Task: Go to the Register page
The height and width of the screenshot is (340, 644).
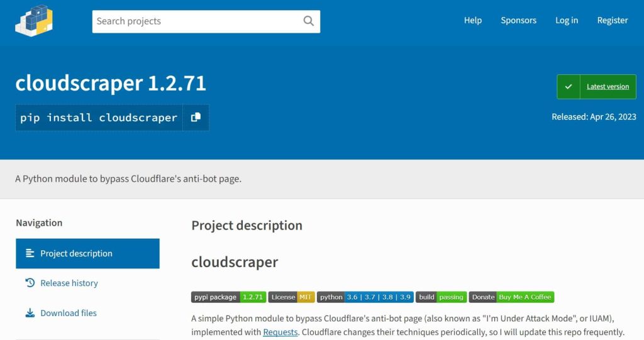Action: (613, 20)
